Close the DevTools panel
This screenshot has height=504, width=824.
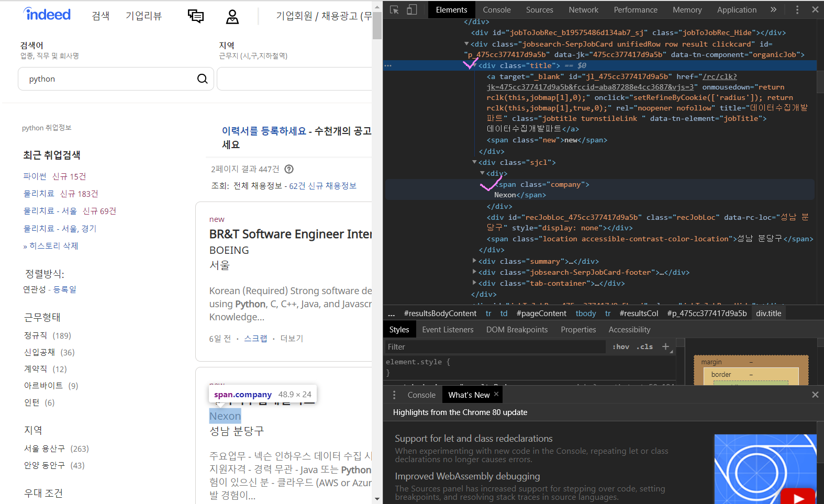pyautogui.click(x=815, y=9)
